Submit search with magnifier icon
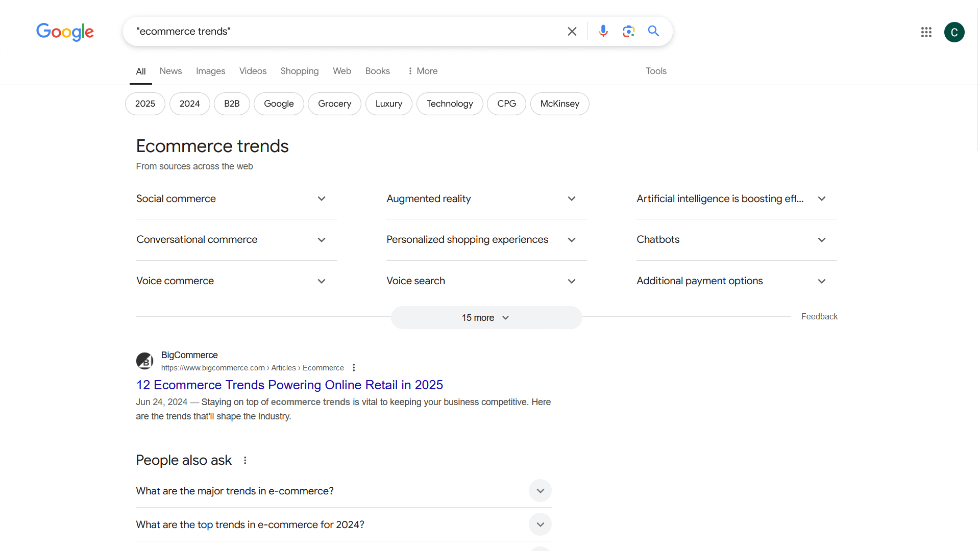The image size is (980, 551). click(653, 31)
